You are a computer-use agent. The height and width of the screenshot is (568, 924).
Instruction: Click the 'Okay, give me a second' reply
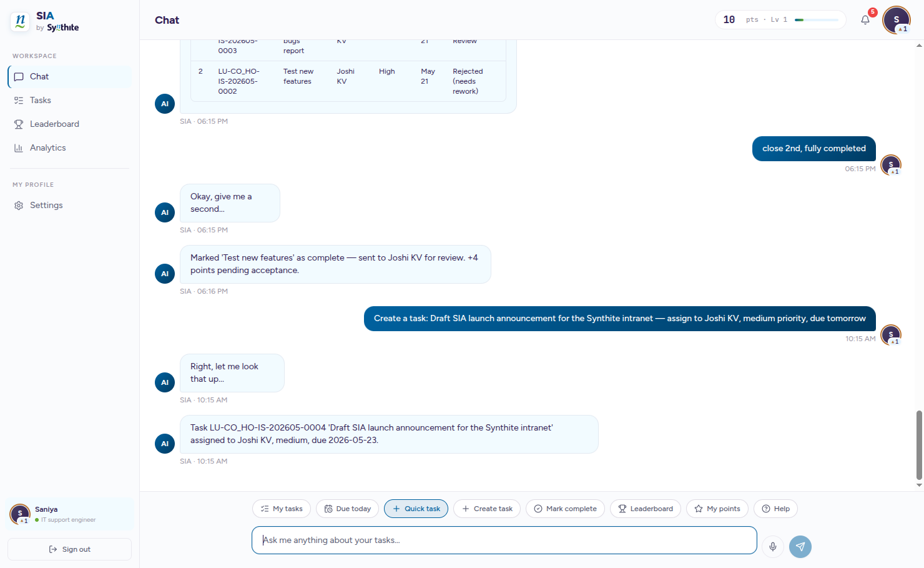click(230, 203)
